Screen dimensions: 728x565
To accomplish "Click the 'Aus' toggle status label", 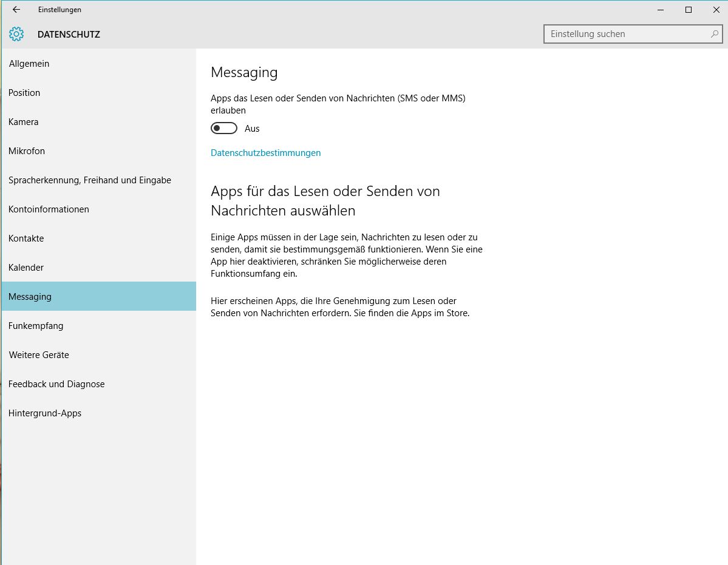I will [x=252, y=129].
